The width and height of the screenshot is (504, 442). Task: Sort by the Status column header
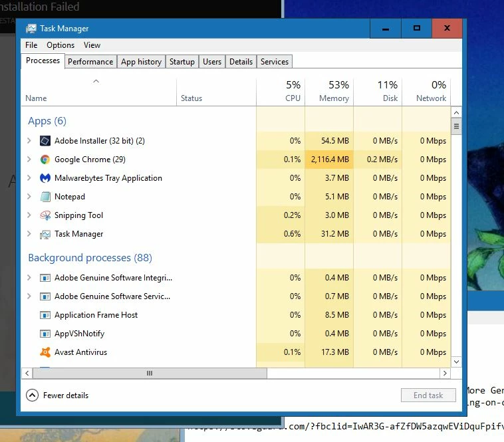click(216, 92)
